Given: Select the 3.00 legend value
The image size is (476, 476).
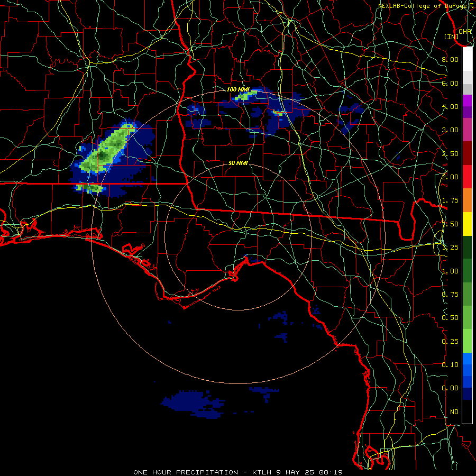Looking at the screenshot, I should [x=450, y=130].
